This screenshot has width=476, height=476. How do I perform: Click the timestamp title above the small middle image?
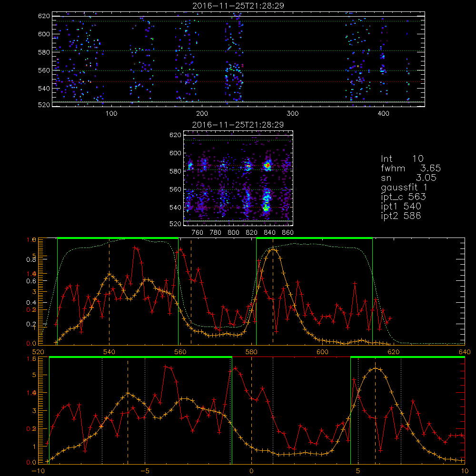tap(238, 125)
